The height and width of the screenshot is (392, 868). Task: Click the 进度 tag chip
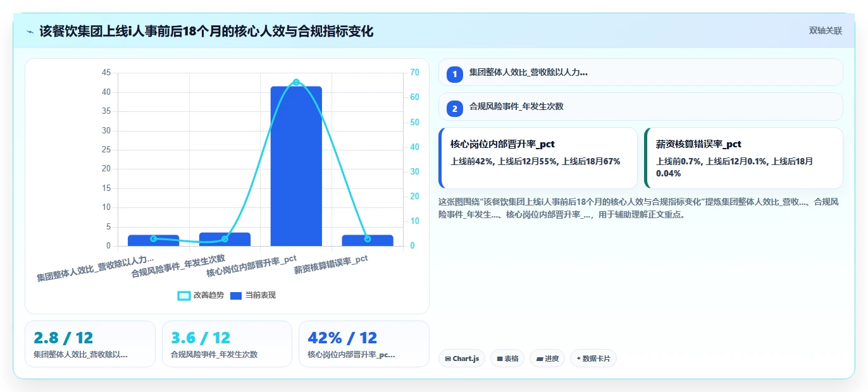(547, 358)
